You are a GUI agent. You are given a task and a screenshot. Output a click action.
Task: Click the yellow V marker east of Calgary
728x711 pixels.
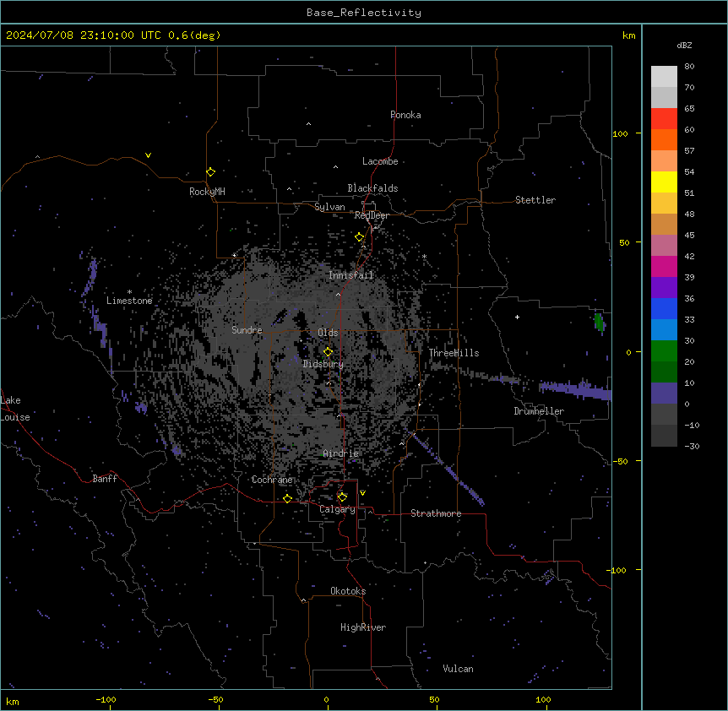362,493
